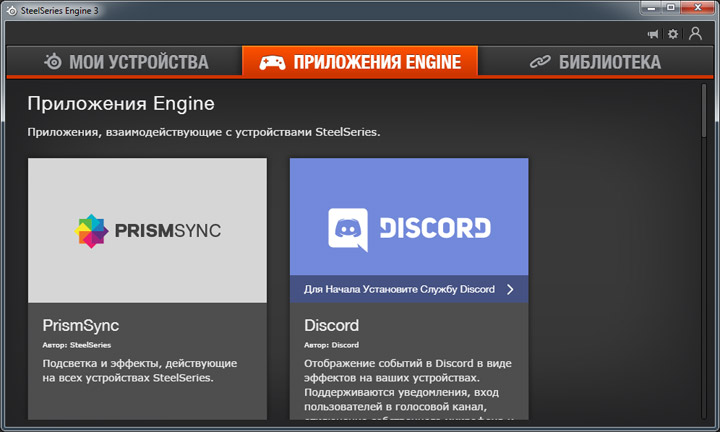Click the Discord card title
This screenshot has width=720, height=432.
coord(332,325)
